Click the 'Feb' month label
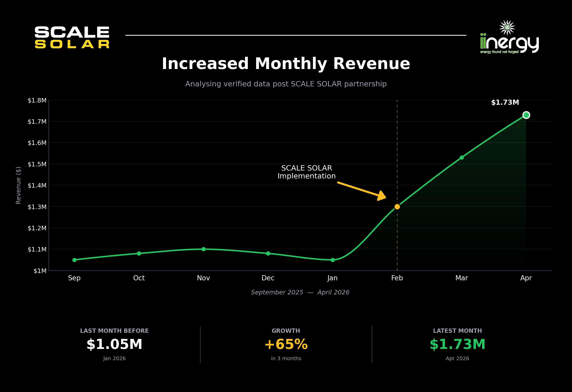572x392 pixels. click(x=397, y=278)
